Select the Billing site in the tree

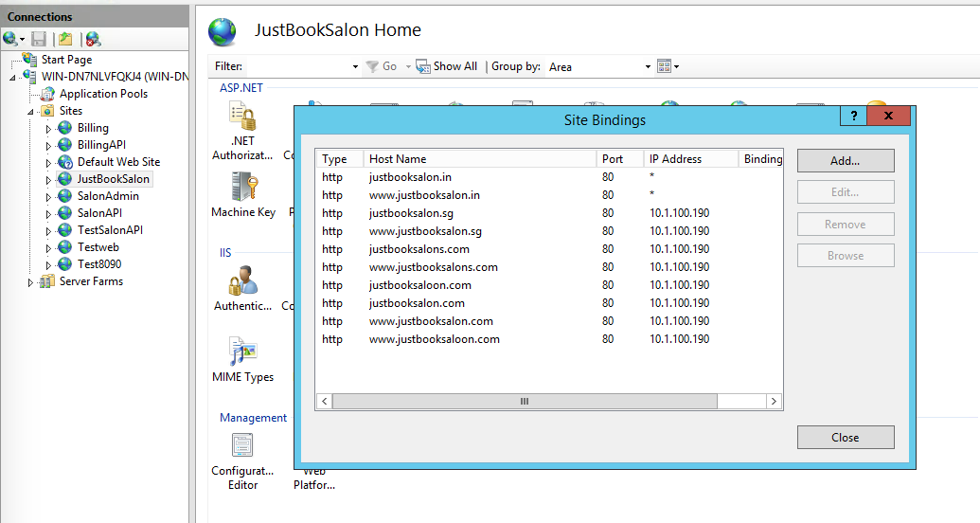click(x=93, y=128)
